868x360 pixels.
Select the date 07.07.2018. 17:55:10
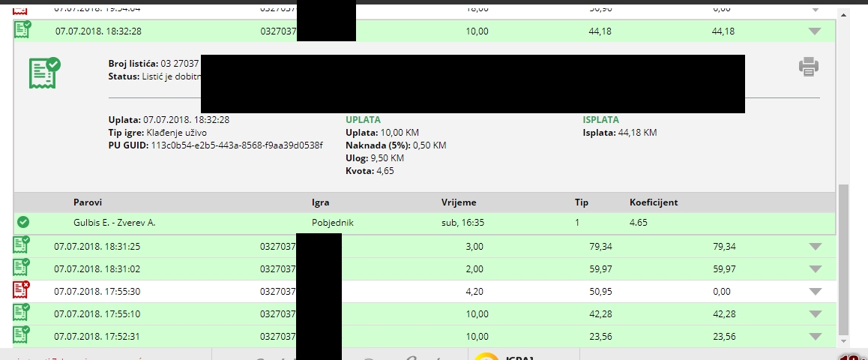[x=97, y=314]
